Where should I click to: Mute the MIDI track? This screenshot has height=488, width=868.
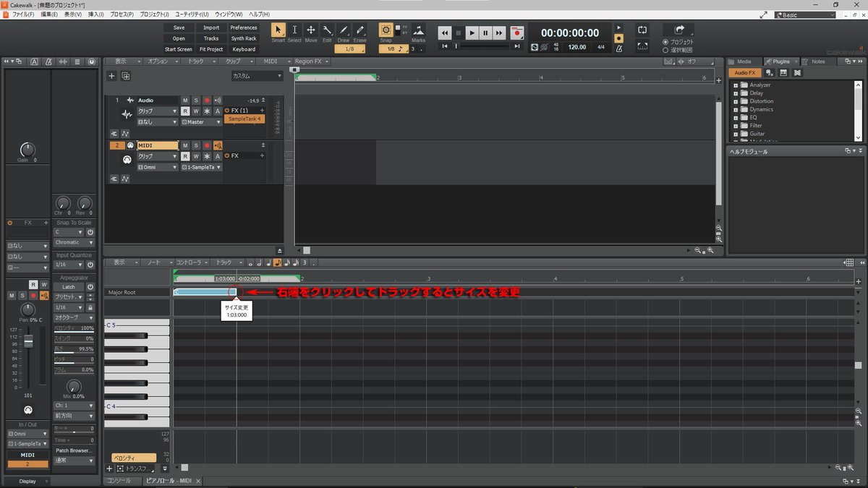[x=185, y=145]
